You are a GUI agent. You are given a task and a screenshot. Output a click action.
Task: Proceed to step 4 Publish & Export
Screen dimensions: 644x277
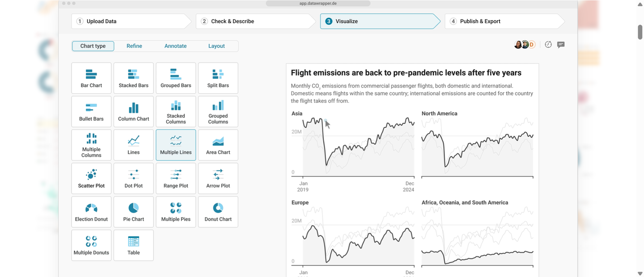tap(504, 21)
